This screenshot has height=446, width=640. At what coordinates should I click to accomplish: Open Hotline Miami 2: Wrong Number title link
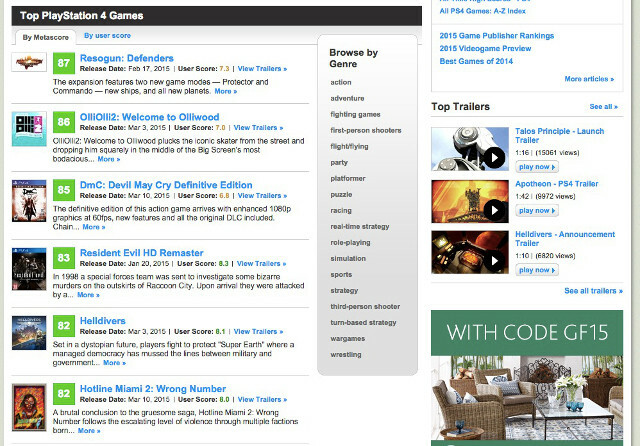coord(153,388)
